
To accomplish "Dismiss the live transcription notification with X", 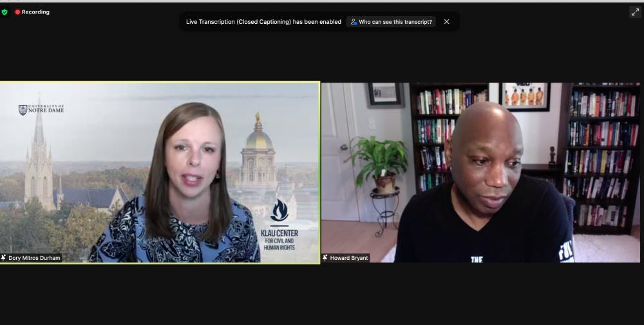I will coord(446,21).
